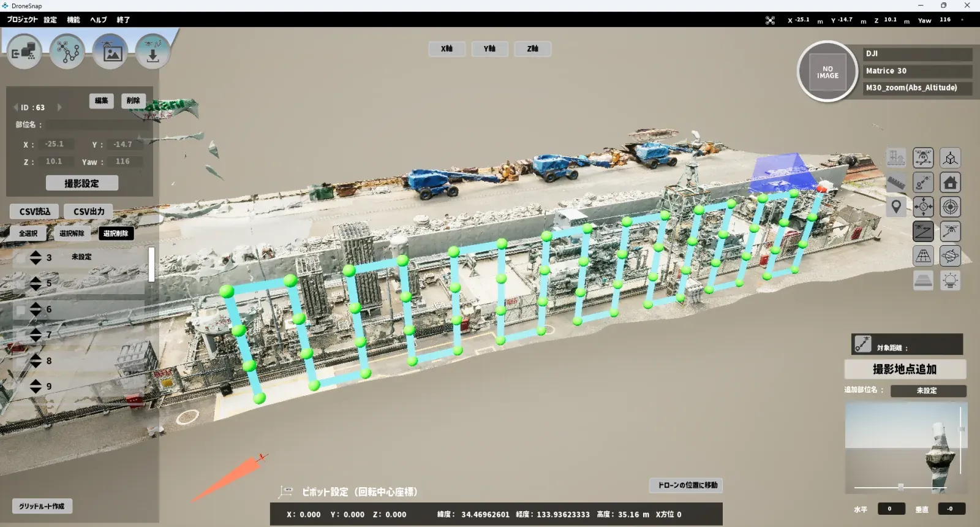Click the CSV出力 button
The width and height of the screenshot is (980, 527).
[x=89, y=211]
